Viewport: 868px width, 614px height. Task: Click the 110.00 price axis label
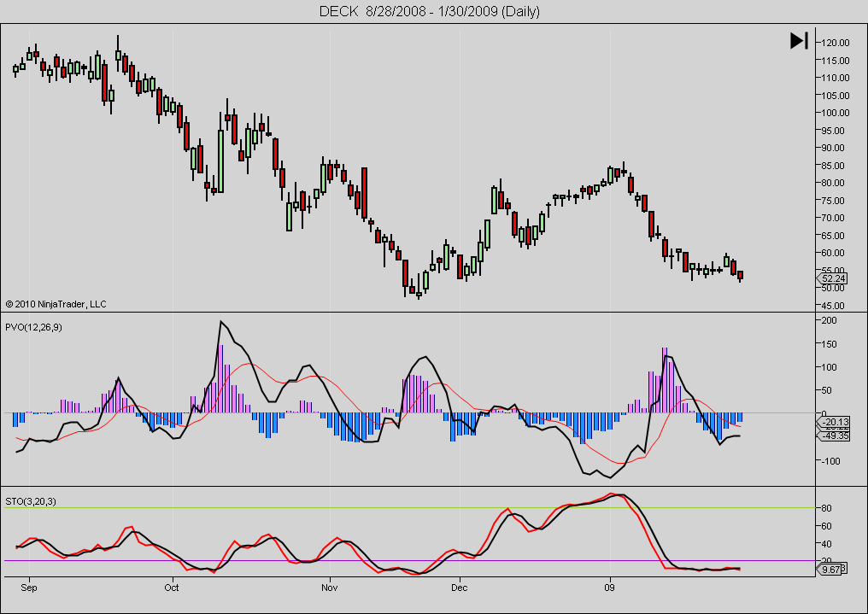tap(836, 78)
